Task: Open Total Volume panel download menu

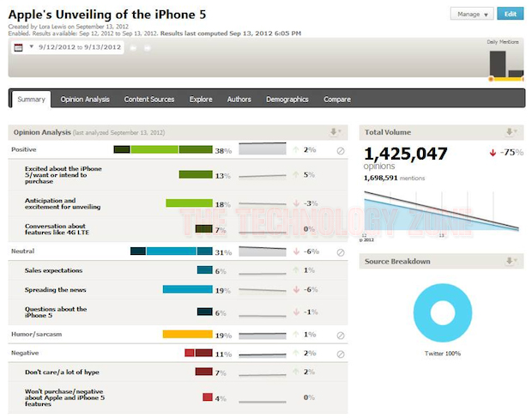Action: (511, 132)
